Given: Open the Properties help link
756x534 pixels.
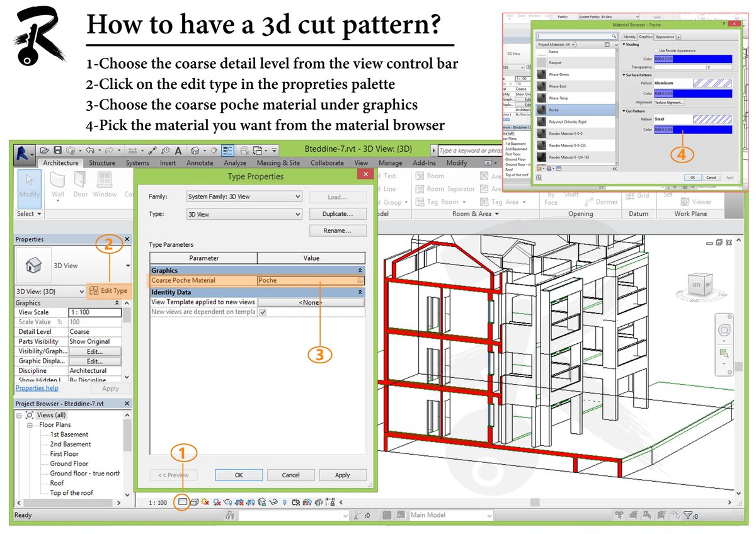Looking at the screenshot, I should point(37,389).
